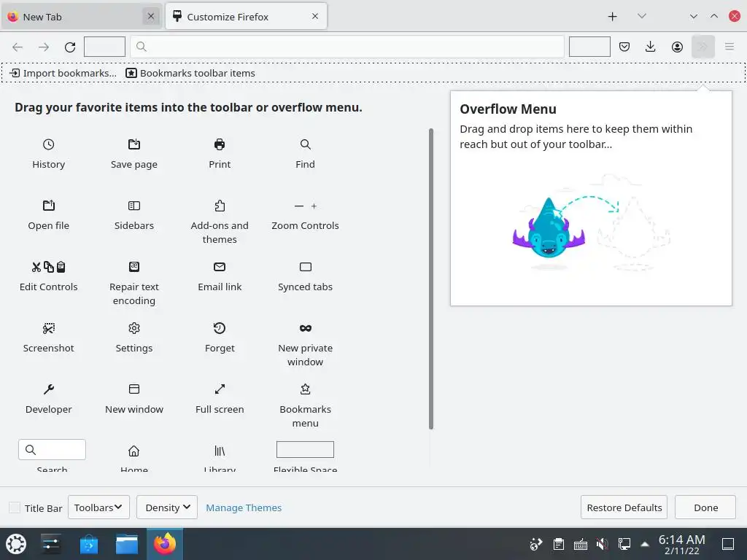
Task: Choose the Screenshot scissors item
Action: (x=48, y=338)
